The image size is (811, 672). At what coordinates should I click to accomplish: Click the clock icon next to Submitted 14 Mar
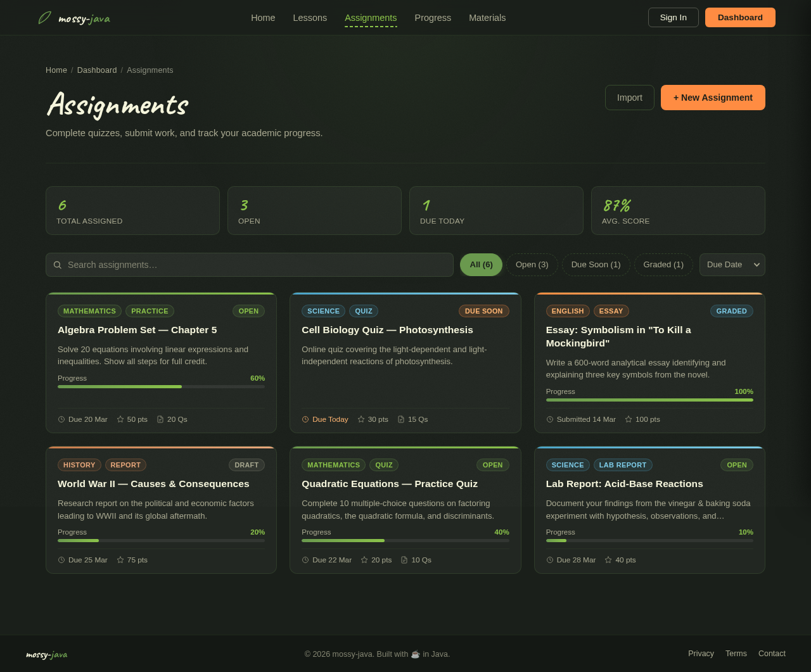[x=549, y=419]
